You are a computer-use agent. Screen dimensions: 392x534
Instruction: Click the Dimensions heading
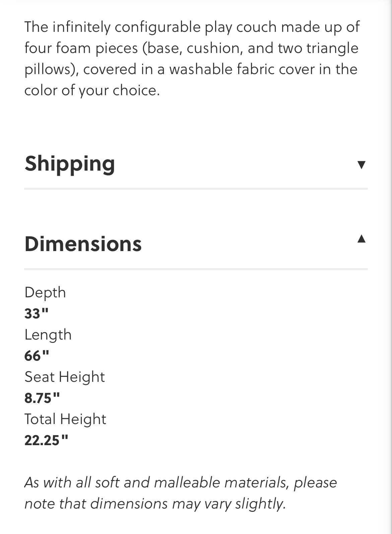point(83,244)
